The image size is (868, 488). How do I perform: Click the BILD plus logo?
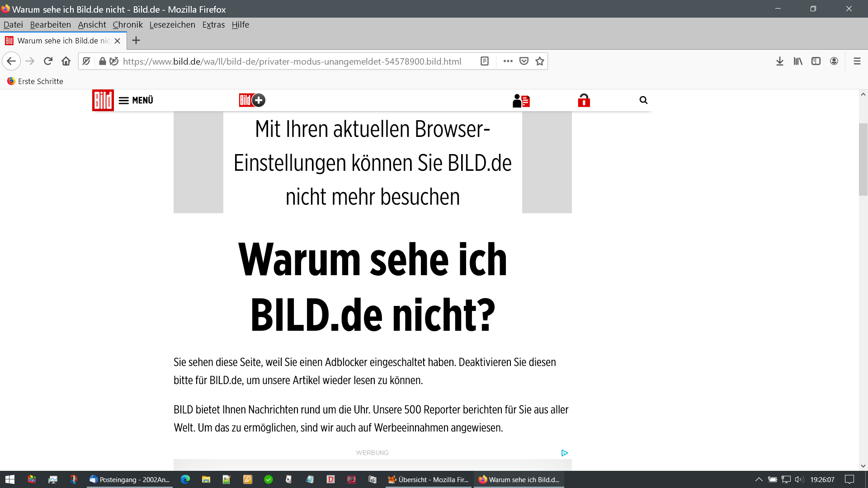tap(252, 100)
